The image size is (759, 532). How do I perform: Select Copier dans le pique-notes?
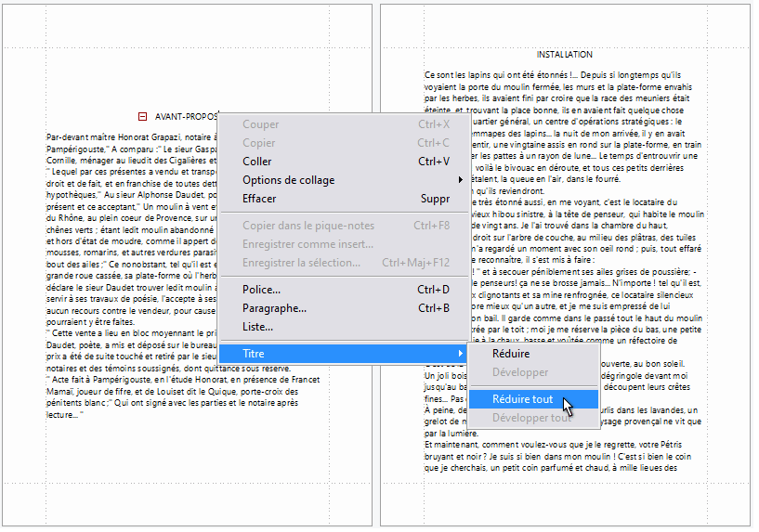(x=308, y=226)
